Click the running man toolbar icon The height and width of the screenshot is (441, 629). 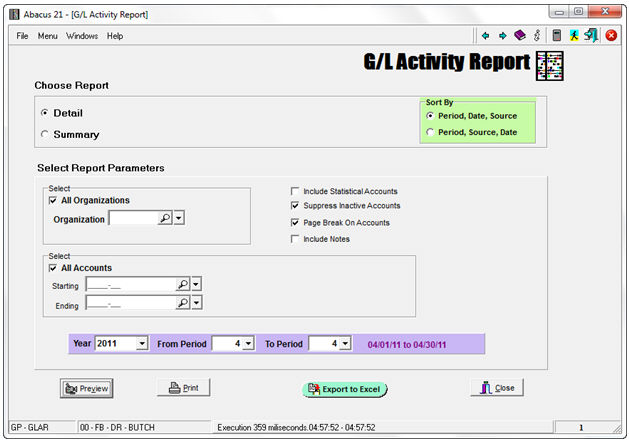574,36
